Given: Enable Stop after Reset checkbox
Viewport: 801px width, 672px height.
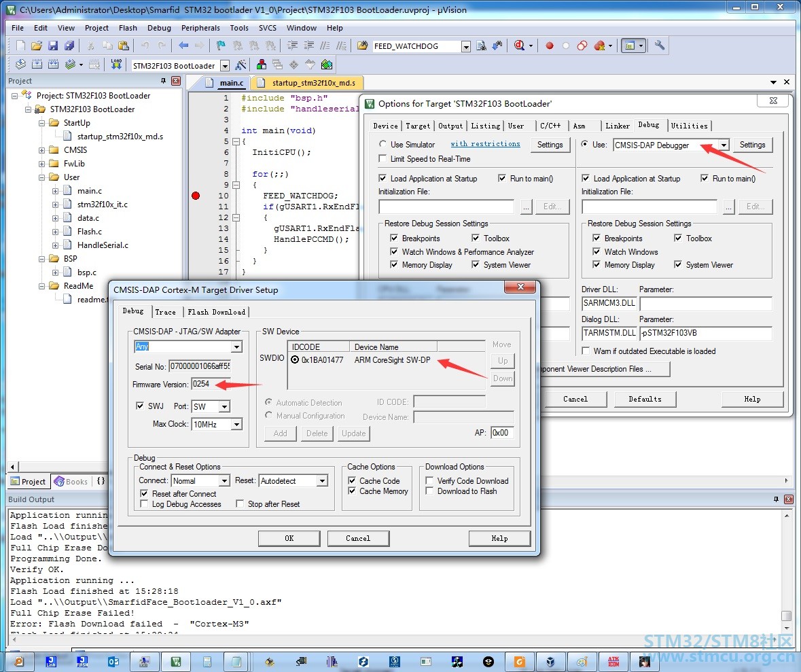Looking at the screenshot, I should [240, 504].
